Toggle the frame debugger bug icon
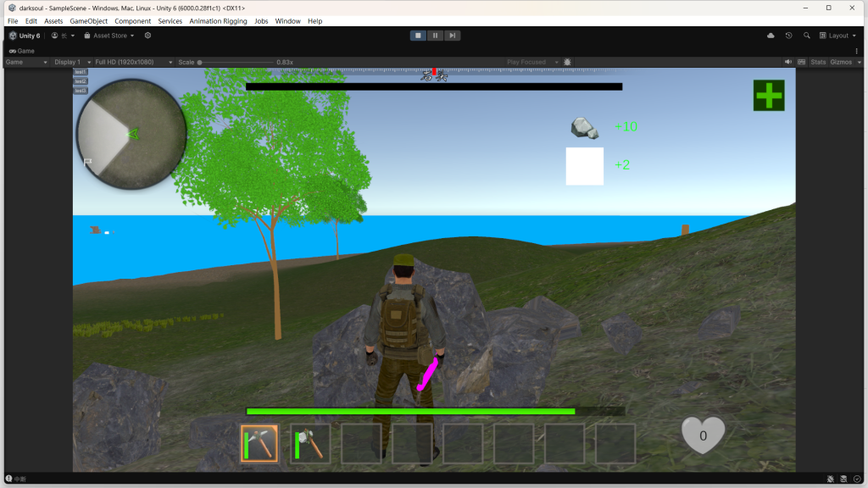The height and width of the screenshot is (488, 868). 567,62
